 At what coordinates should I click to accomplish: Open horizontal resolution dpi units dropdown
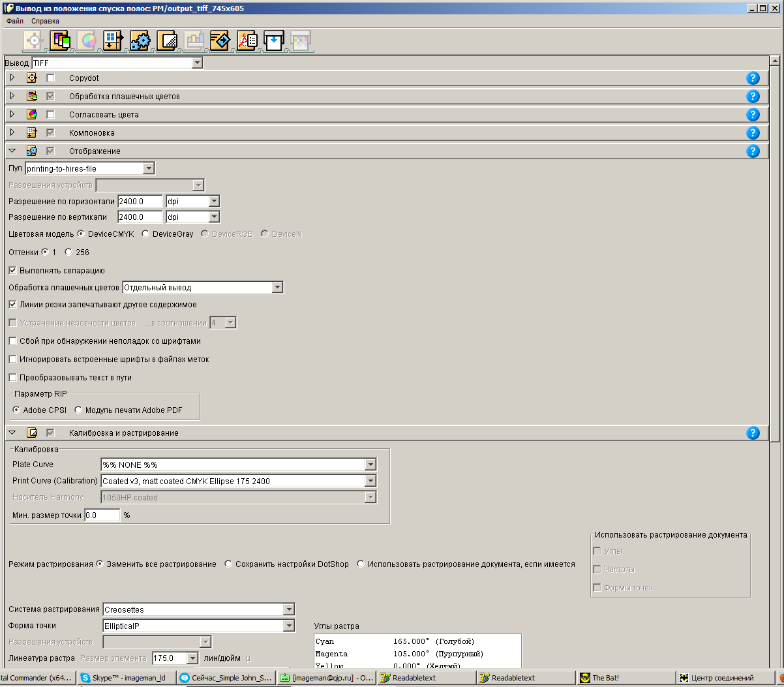click(x=214, y=201)
